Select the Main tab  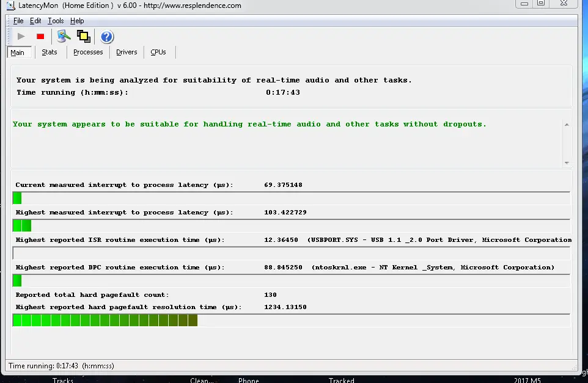pos(18,53)
